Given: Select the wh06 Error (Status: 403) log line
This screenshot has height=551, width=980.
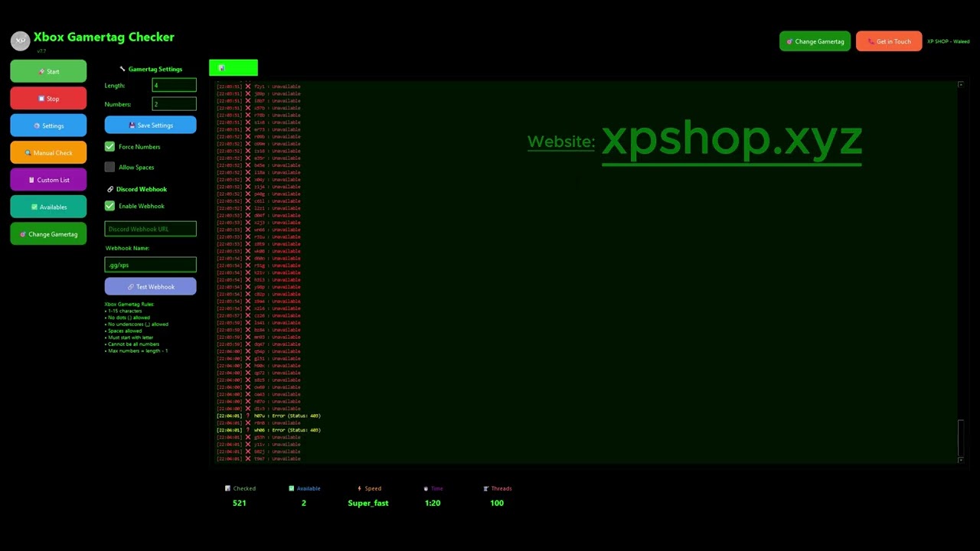Looking at the screenshot, I should pos(269,430).
